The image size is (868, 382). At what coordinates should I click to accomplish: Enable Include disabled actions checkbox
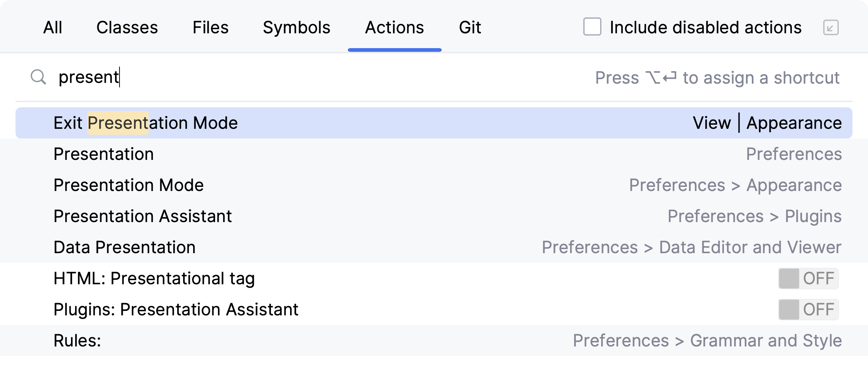pyautogui.click(x=592, y=27)
